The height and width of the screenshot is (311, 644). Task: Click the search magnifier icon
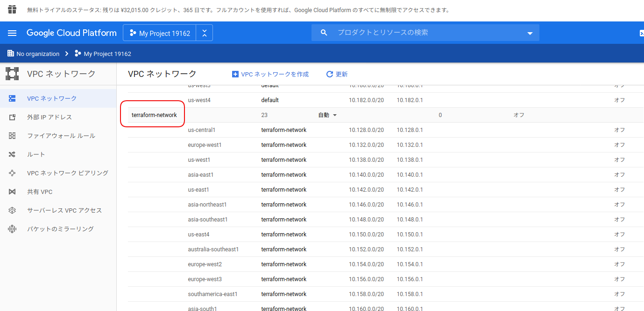click(x=324, y=33)
